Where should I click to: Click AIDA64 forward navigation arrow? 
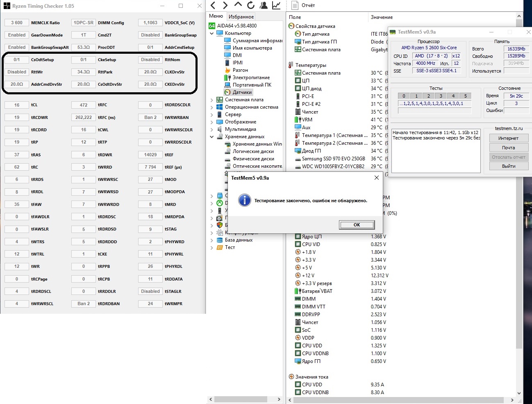click(x=225, y=5)
